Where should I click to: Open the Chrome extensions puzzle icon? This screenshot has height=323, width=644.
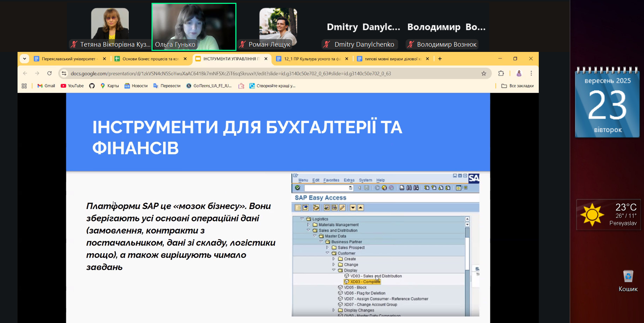(501, 73)
